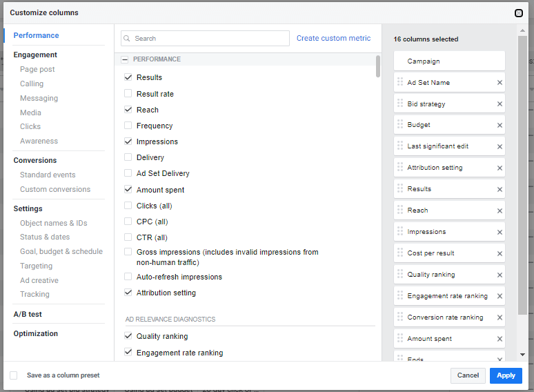Check the Ad Set Delivery checkbox

tap(128, 173)
